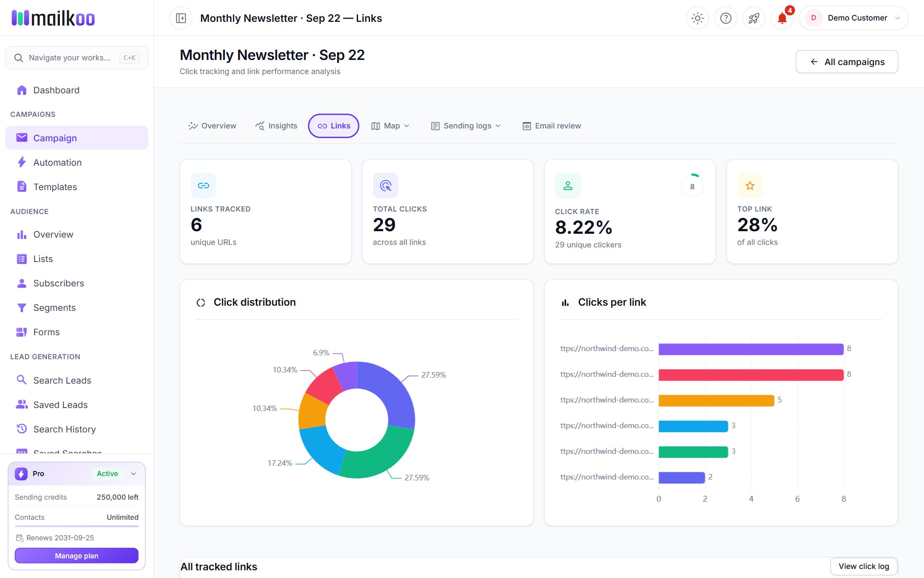This screenshot has height=578, width=924.
Task: Click the Demo Customer avatar
Action: tap(813, 18)
